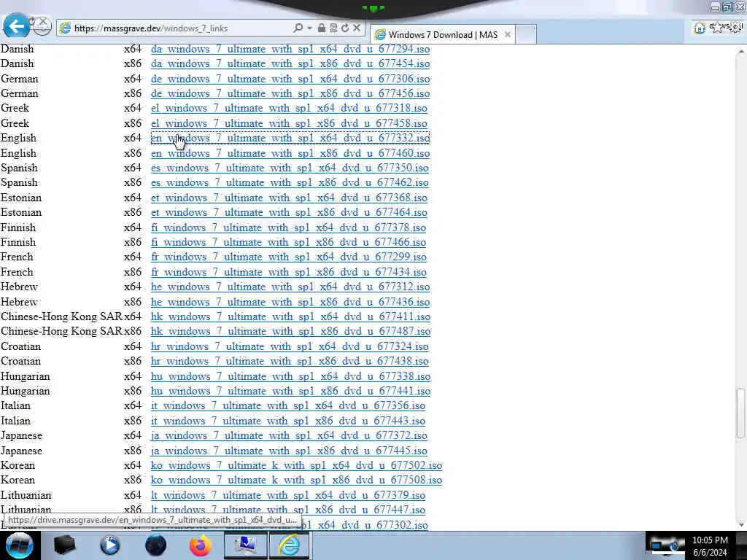Image resolution: width=747 pixels, height=560 pixels.
Task: Download Hebrew x86 ISO 677436
Action: (x=290, y=302)
